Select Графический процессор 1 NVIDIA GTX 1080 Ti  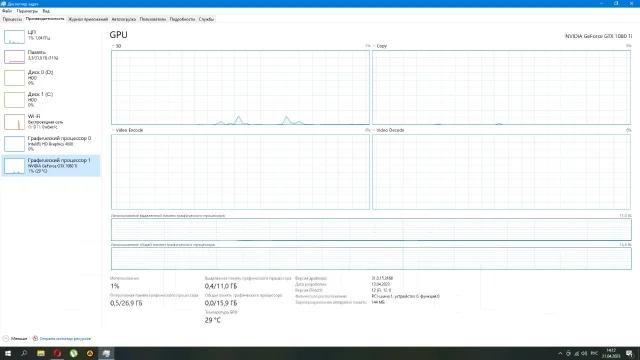point(51,166)
